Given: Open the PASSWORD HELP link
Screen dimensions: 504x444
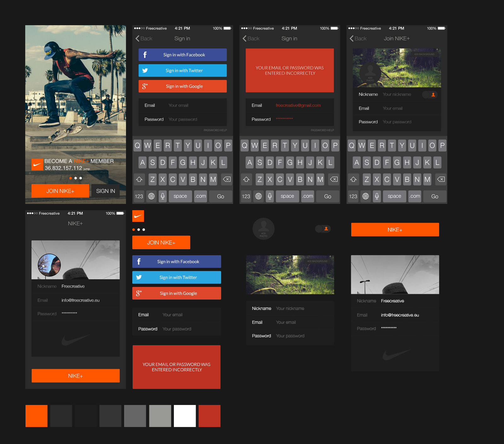Looking at the screenshot, I should coord(215,130).
